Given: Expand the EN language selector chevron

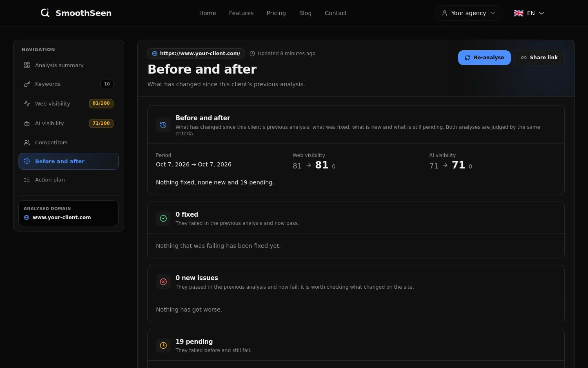Looking at the screenshot, I should [x=541, y=13].
